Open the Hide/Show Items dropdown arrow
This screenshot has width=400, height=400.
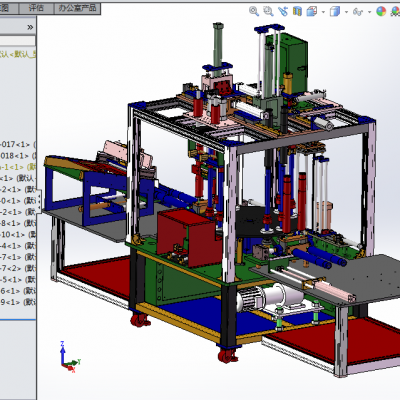369,12
